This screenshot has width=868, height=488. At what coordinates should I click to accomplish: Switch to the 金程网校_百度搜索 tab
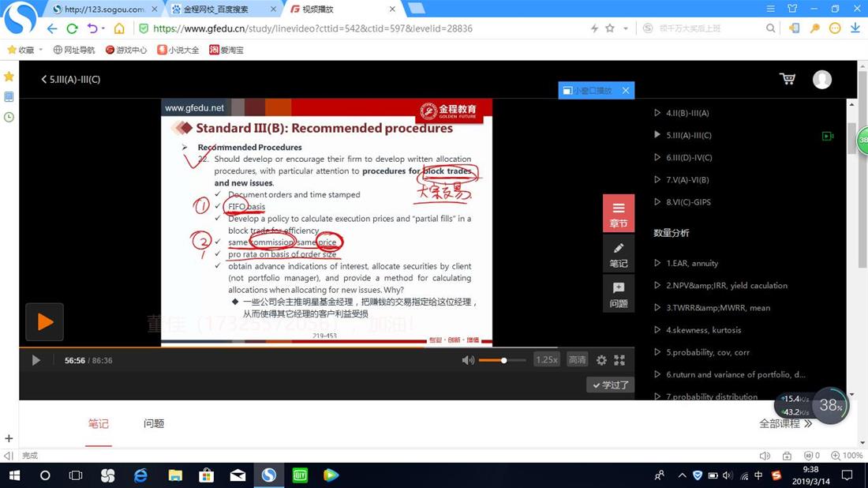click(223, 9)
